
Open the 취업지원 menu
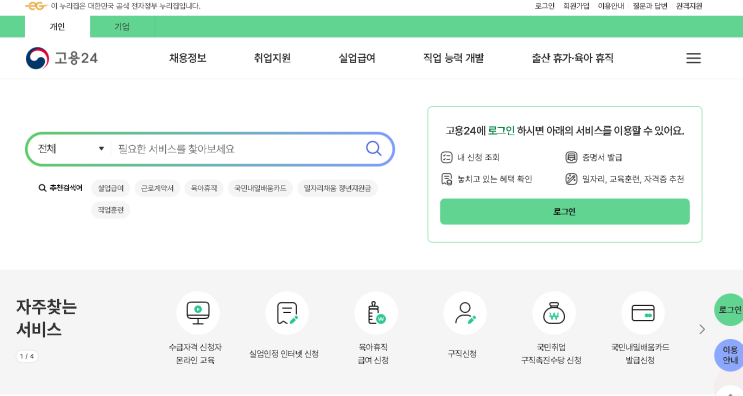[x=272, y=58]
